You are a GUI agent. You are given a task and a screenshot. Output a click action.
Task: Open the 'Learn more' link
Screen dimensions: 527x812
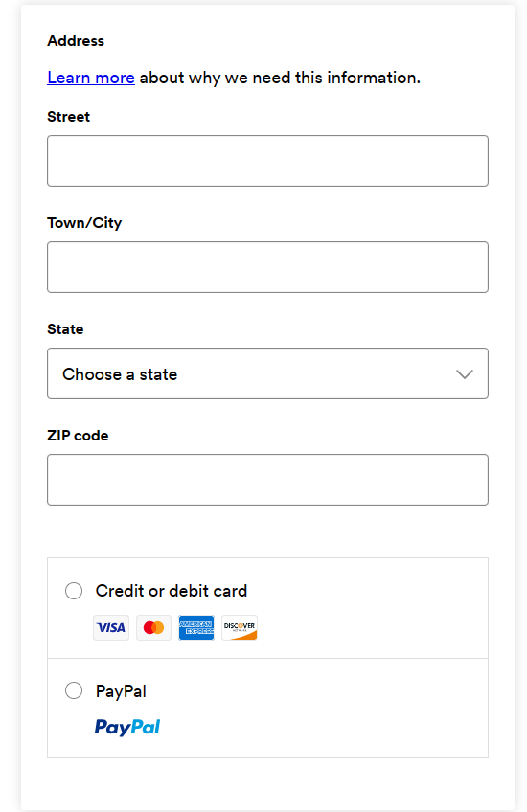(x=91, y=78)
